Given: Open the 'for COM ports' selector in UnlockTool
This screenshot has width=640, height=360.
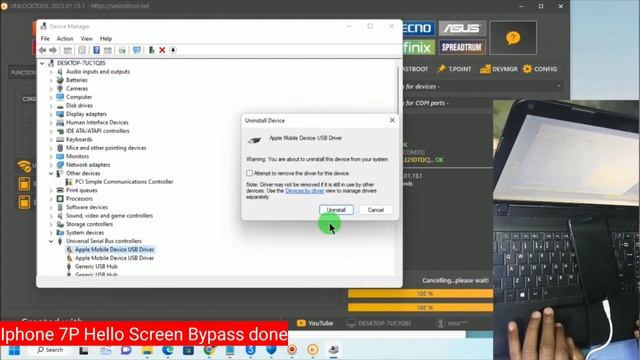Looking at the screenshot, I should [x=447, y=103].
